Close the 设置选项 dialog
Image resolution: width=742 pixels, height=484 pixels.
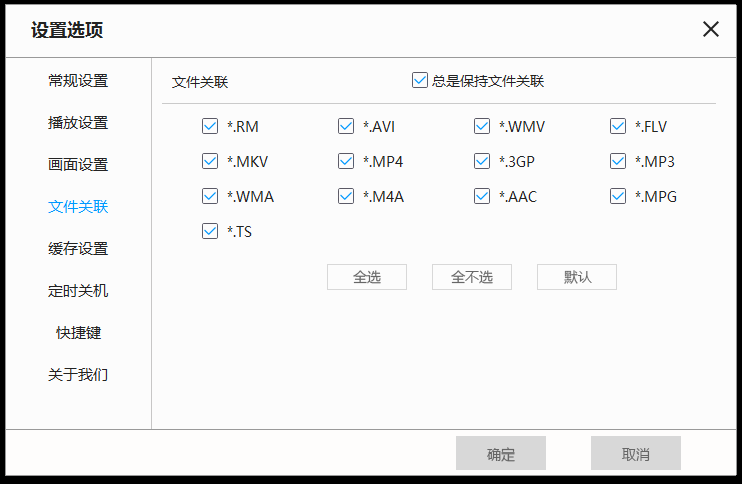(711, 29)
